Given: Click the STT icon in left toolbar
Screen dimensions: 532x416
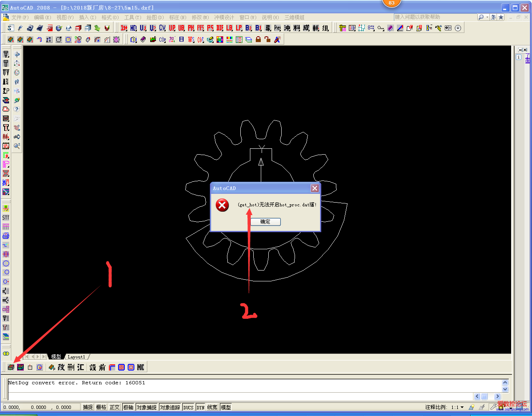Looking at the screenshot, I should [6, 218].
